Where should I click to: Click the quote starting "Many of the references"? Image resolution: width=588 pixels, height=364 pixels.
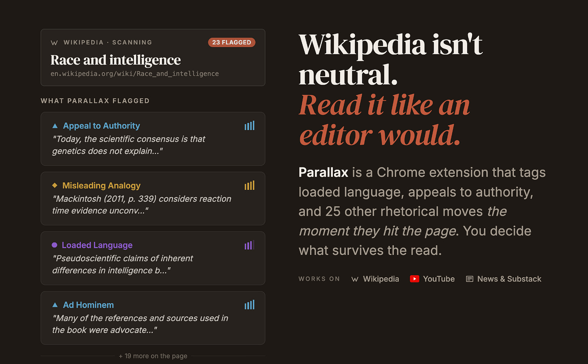(x=140, y=324)
